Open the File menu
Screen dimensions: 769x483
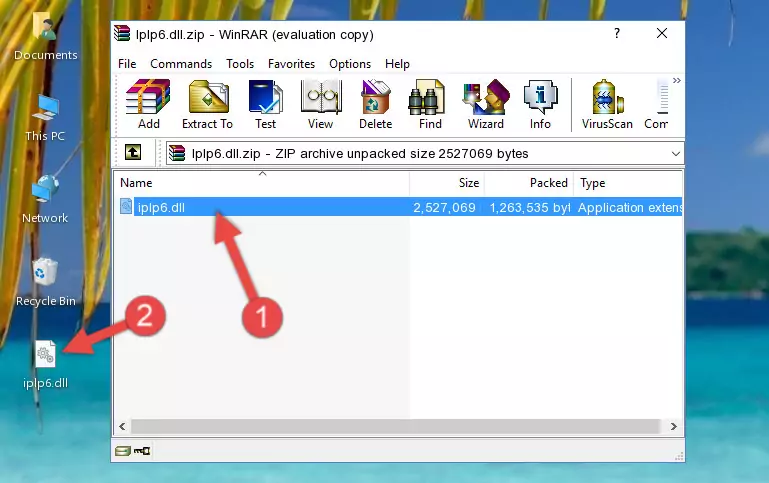coord(127,64)
